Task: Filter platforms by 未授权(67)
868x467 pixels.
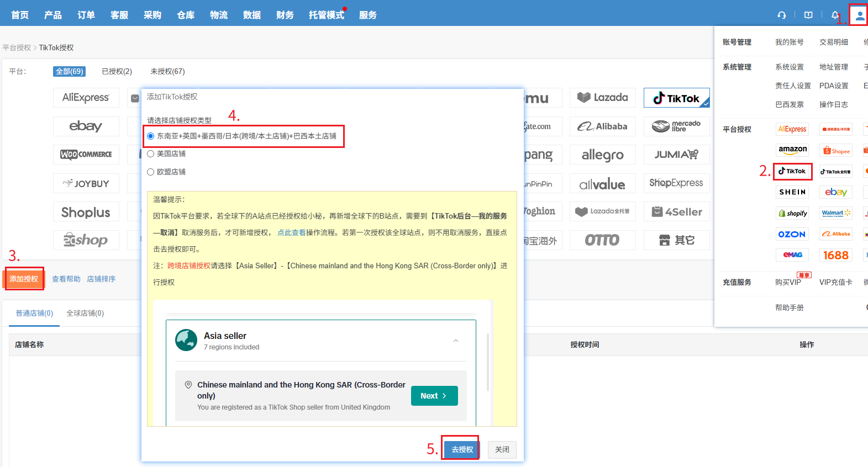Action: click(167, 71)
